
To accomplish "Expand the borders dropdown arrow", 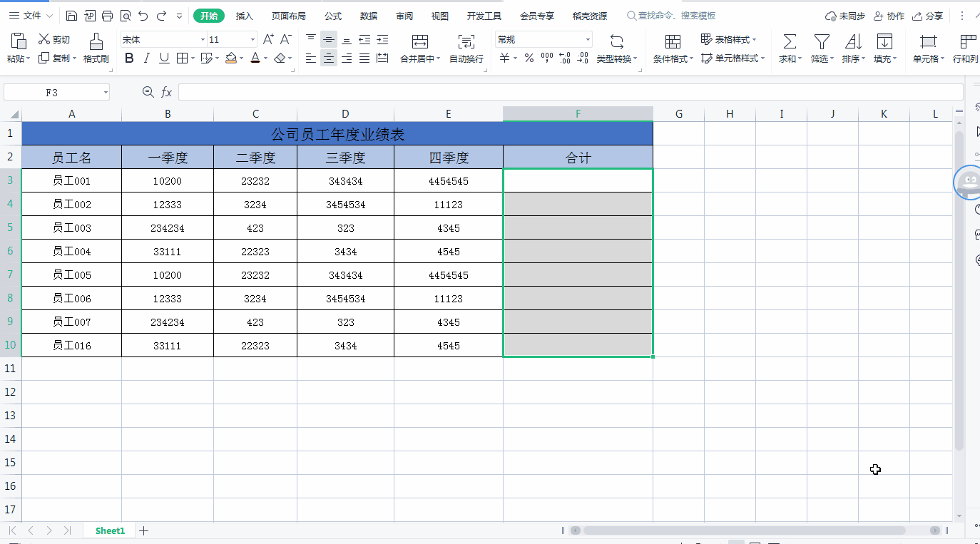I will pyautogui.click(x=193, y=58).
